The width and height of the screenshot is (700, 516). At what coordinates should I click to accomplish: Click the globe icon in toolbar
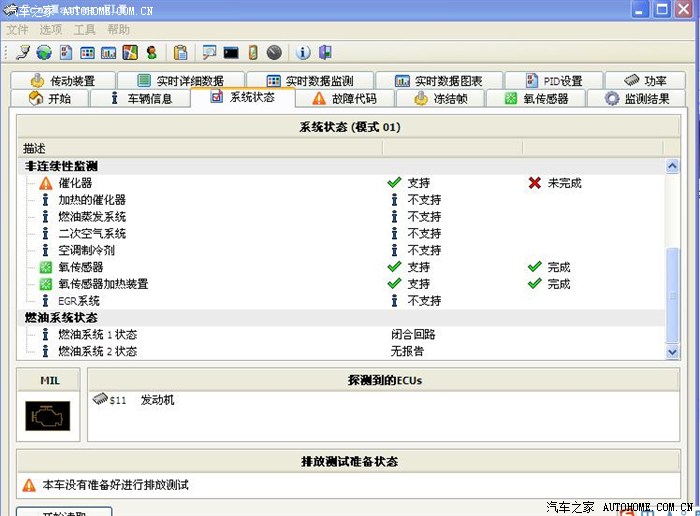pyautogui.click(x=44, y=52)
